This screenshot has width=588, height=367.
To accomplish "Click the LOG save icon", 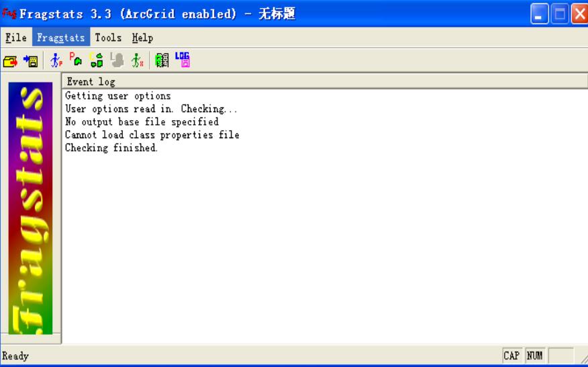I will pyautogui.click(x=183, y=60).
